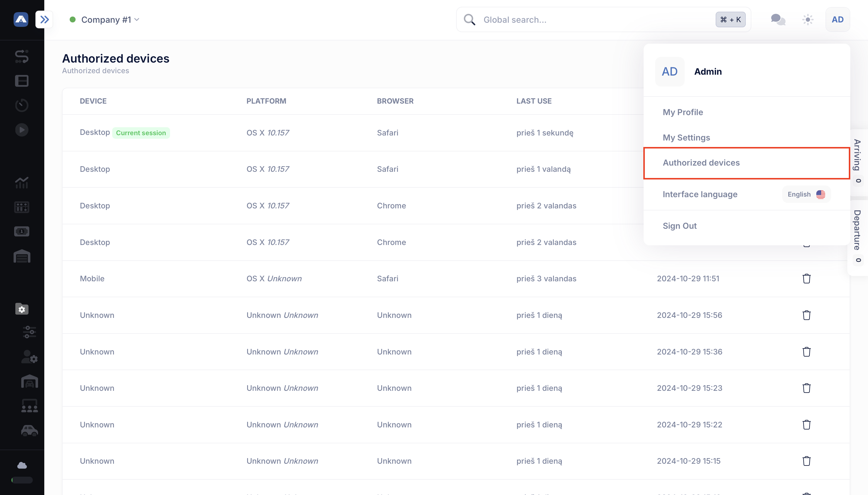Delete device authorized 2024-10-29 15:56
The width and height of the screenshot is (868, 495).
coord(807,315)
